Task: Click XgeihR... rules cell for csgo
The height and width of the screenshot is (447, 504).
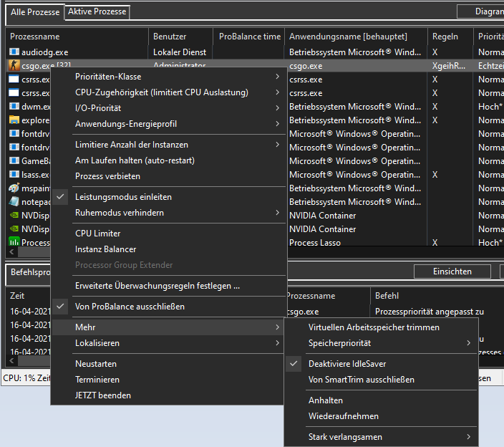Action: [449, 66]
